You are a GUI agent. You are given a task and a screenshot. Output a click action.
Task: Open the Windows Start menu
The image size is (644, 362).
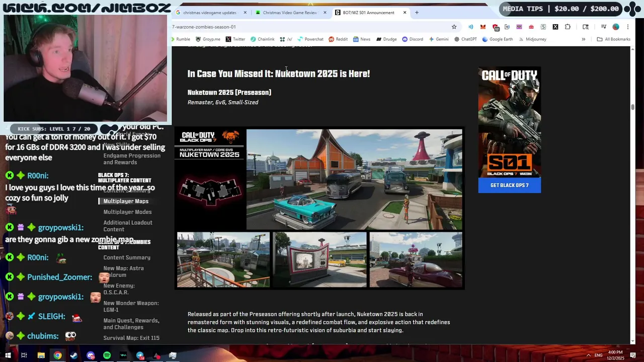point(9,355)
